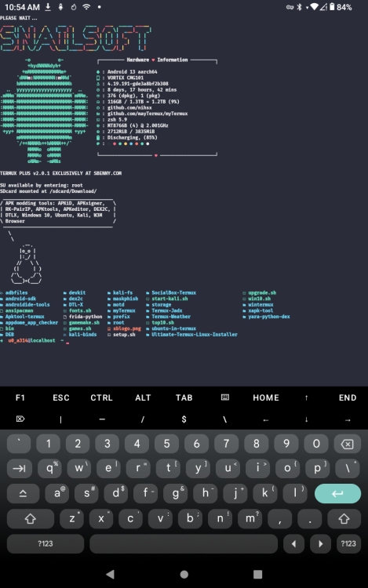
Task: Toggle the Shift key beside z
Action: pyautogui.click(x=31, y=519)
